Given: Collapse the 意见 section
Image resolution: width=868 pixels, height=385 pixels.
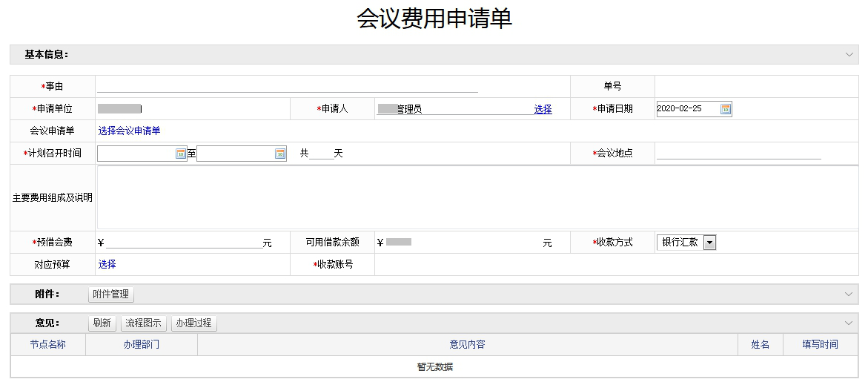Looking at the screenshot, I should 849,323.
